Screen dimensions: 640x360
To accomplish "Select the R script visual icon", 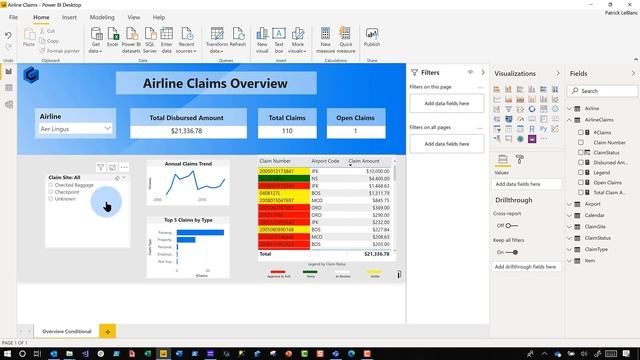I will click(x=532, y=129).
